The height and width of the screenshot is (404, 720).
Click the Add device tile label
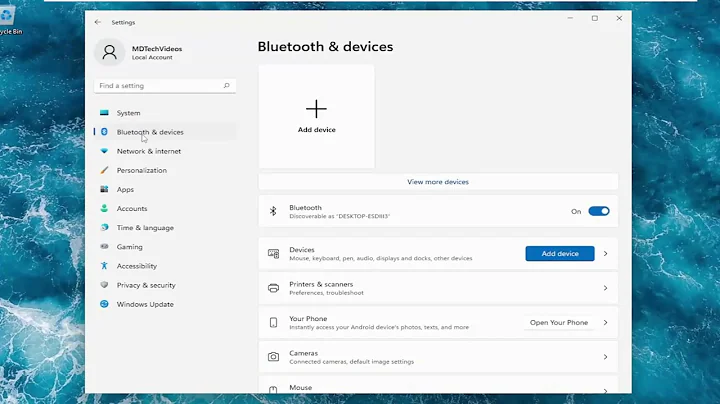[x=316, y=129]
